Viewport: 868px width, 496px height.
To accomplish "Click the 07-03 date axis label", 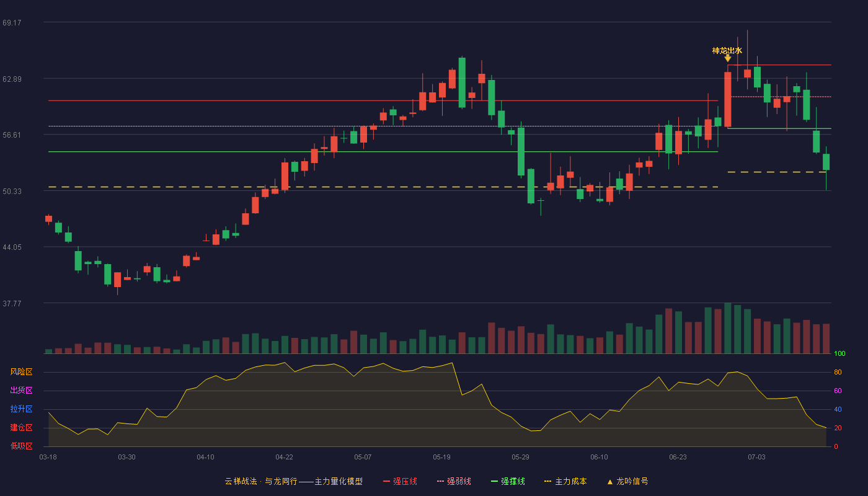I will [756, 457].
